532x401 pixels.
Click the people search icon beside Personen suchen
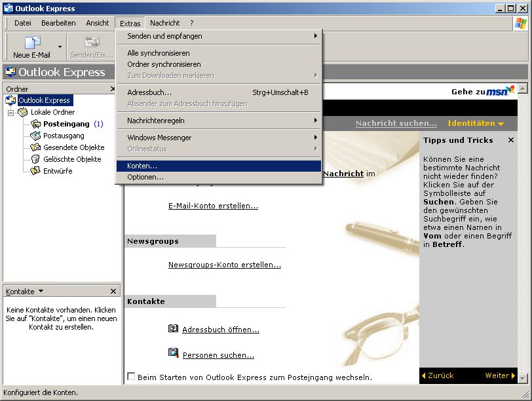tap(173, 354)
